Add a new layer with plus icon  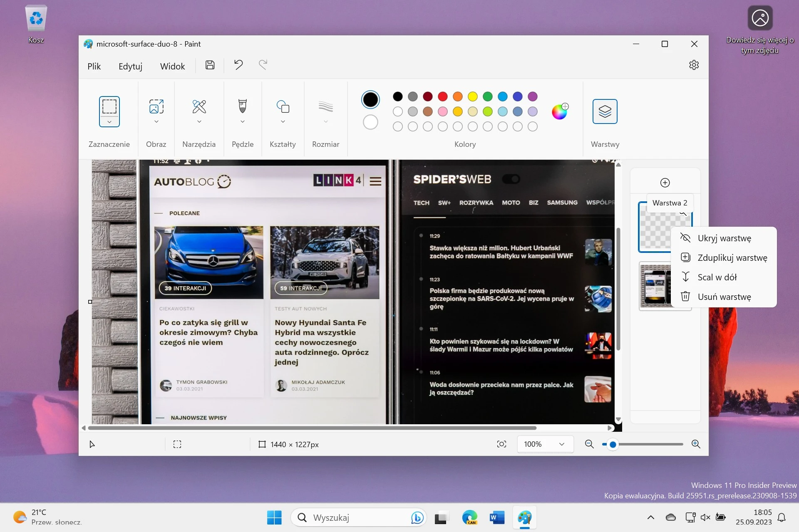[665, 183]
